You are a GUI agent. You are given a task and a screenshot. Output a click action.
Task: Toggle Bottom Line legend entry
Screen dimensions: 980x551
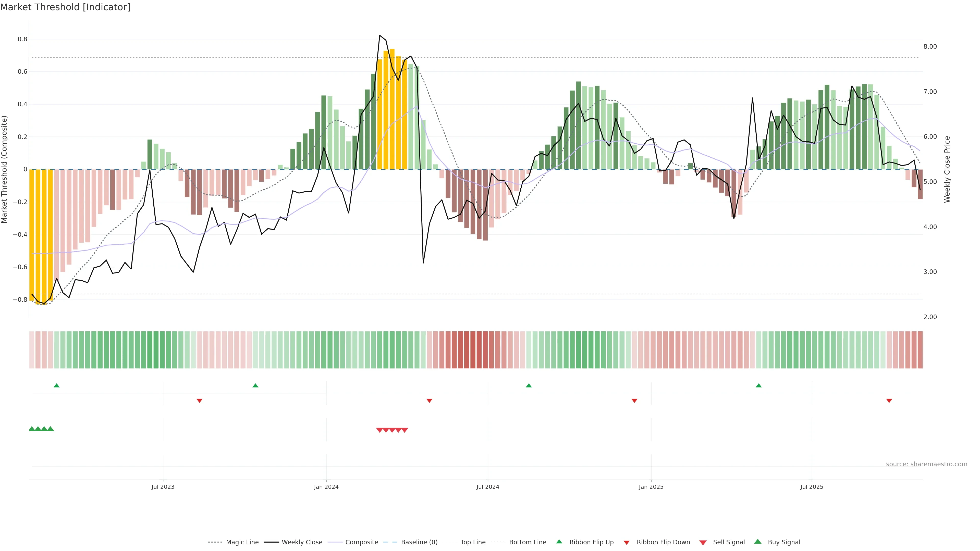(x=527, y=542)
